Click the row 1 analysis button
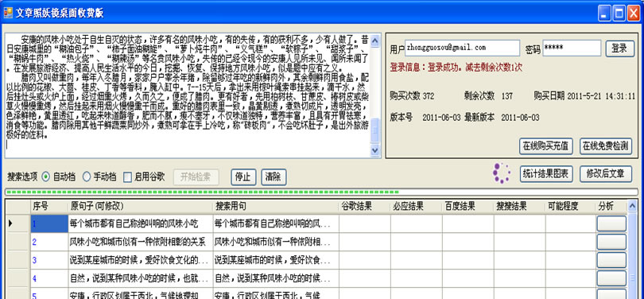This screenshot has height=299, width=644. (x=611, y=223)
